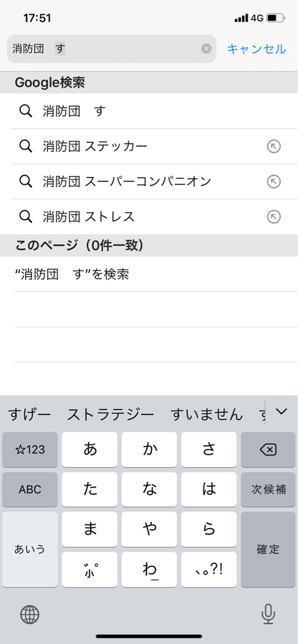Choose the ストラテジー candidate suggestion
Image resolution: width=298 pixels, height=644 pixels.
pos(111,414)
